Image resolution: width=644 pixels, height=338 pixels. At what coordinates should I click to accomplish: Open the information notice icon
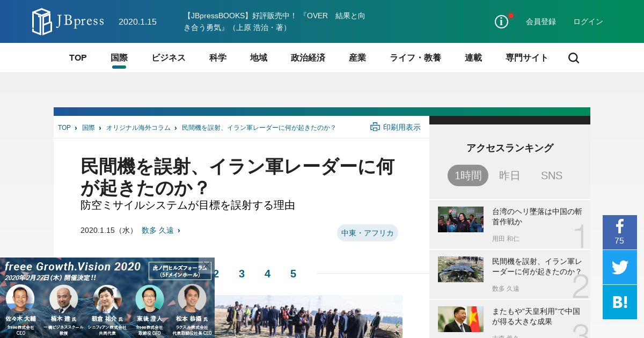[501, 21]
